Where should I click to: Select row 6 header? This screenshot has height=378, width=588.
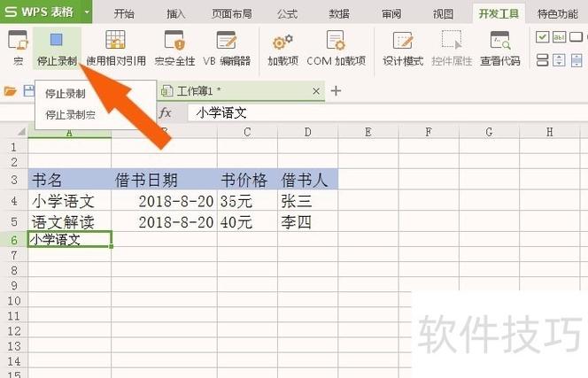[14, 240]
